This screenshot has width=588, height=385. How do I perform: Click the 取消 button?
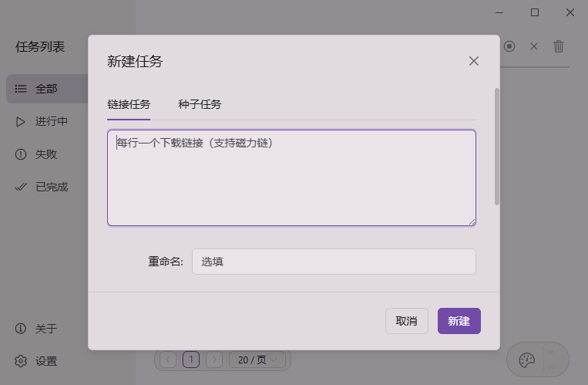406,321
